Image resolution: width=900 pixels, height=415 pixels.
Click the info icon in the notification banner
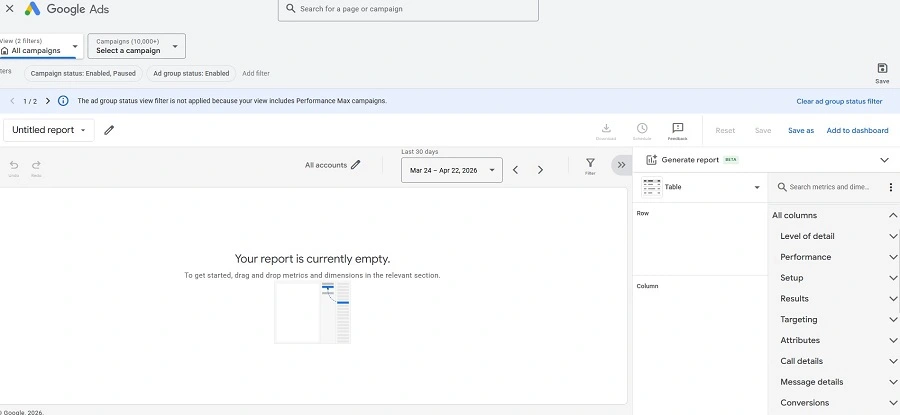coord(63,101)
